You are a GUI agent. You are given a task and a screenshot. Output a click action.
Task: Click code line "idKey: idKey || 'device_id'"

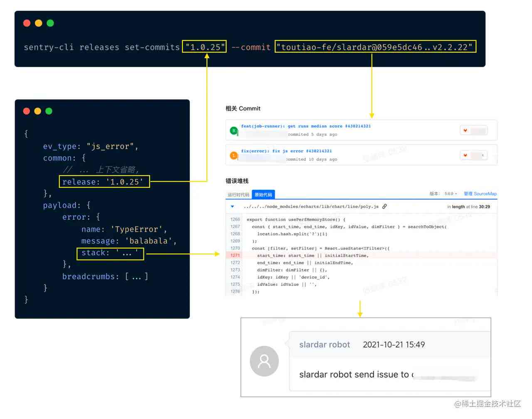pos(293,277)
